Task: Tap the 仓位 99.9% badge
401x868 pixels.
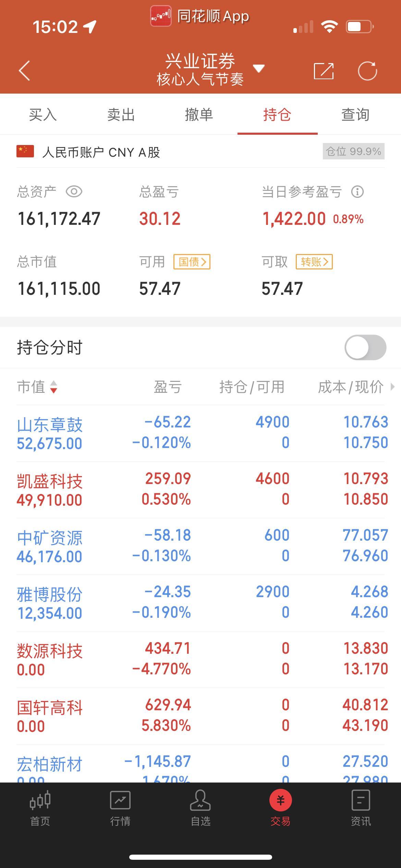Action: [354, 151]
